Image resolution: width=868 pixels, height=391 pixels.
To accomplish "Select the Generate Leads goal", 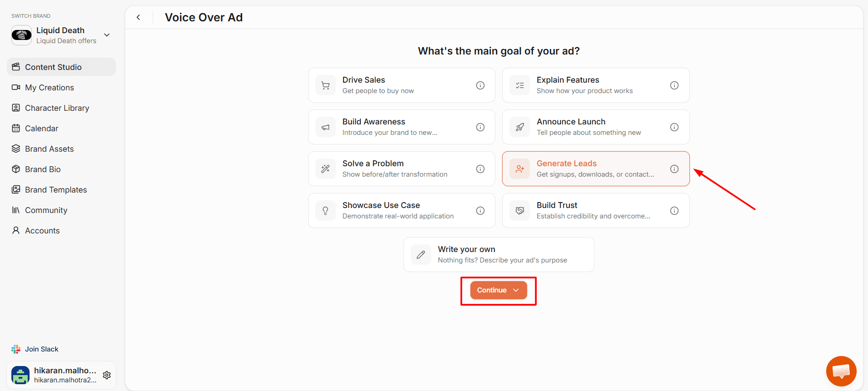I will tap(596, 168).
